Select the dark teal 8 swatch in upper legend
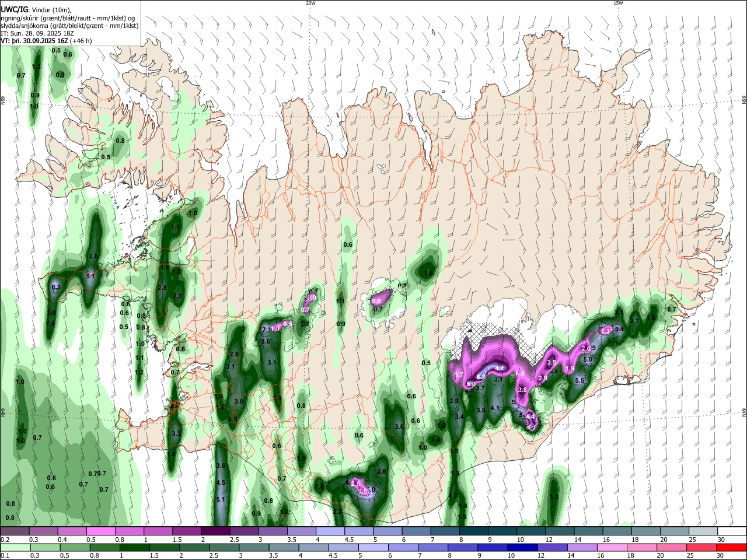This screenshot has width=747, height=560. pyautogui.click(x=472, y=531)
